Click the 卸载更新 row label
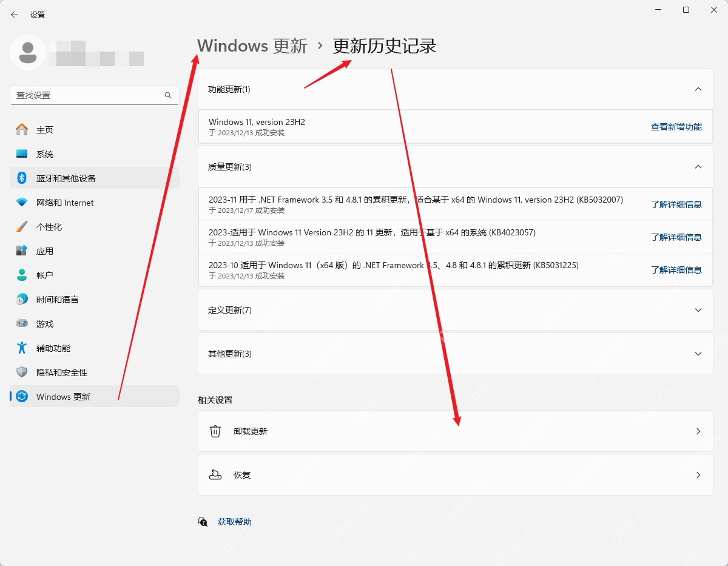This screenshot has width=728, height=566. [x=251, y=431]
